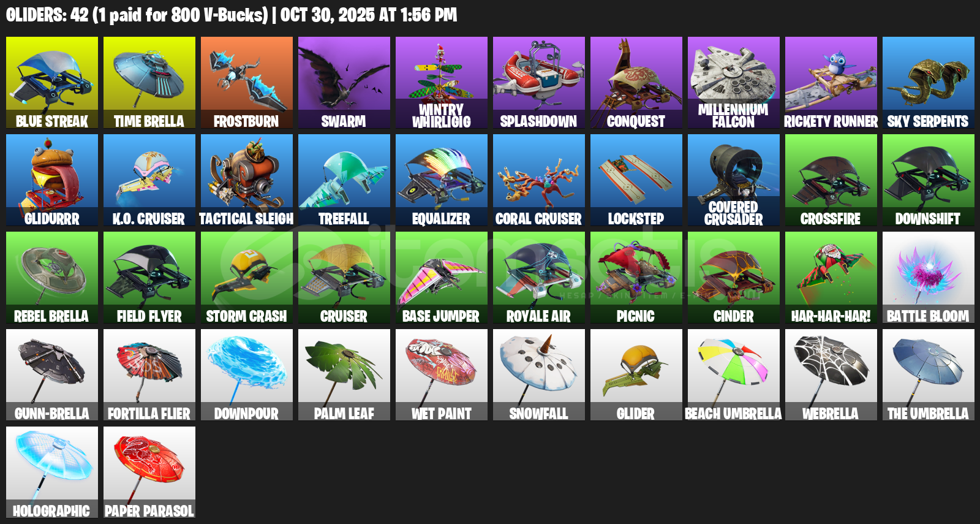Pick the Sky Serpents glider
The width and height of the screenshot is (980, 524).
929,83
